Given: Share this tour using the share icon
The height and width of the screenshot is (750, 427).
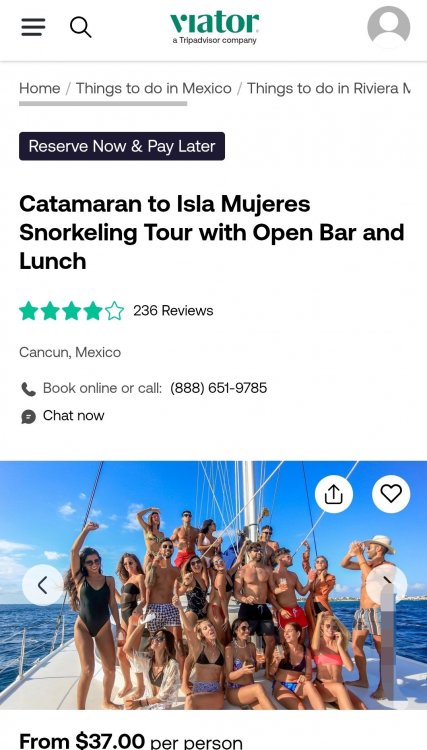Looking at the screenshot, I should (x=334, y=495).
